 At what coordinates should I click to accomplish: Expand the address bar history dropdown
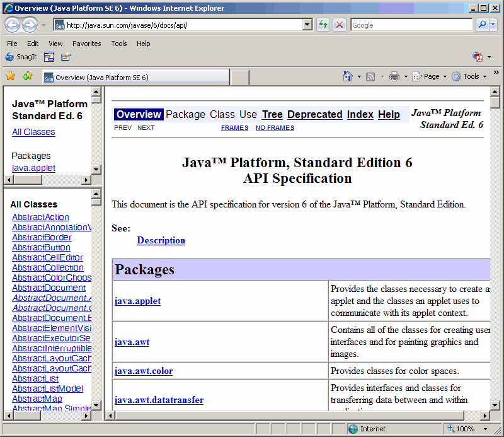tap(307, 25)
